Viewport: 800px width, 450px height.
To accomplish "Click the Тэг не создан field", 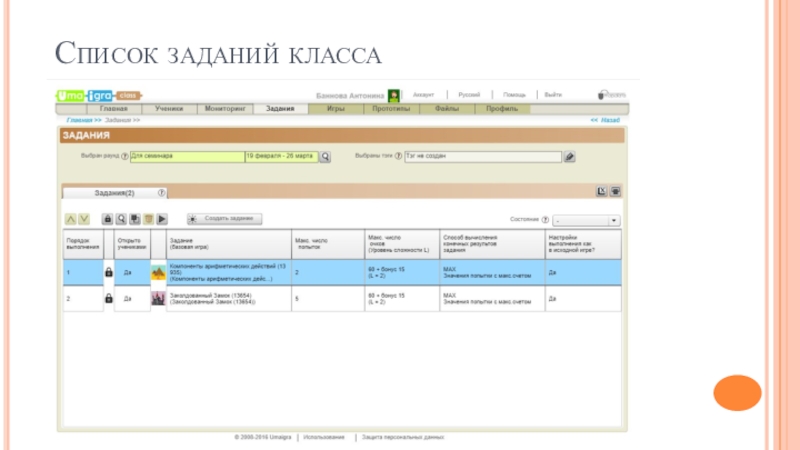I will point(483,156).
